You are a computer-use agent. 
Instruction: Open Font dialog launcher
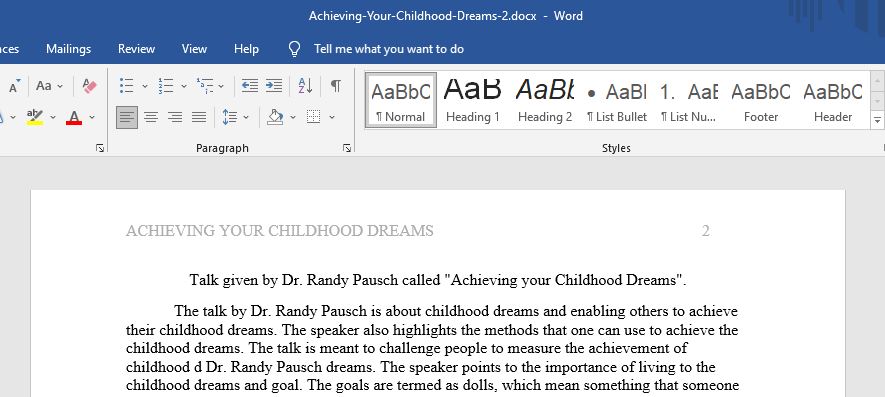click(x=100, y=148)
